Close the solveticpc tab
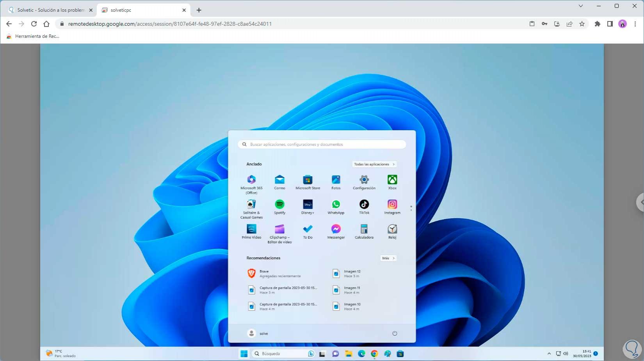The image size is (644, 361). 184,10
